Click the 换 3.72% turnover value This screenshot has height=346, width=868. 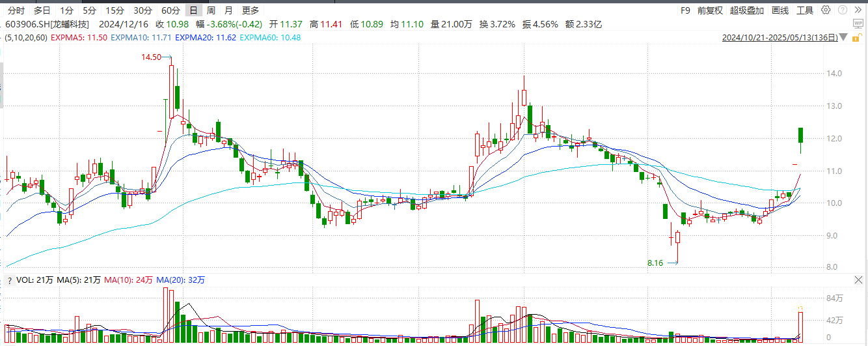[497, 24]
